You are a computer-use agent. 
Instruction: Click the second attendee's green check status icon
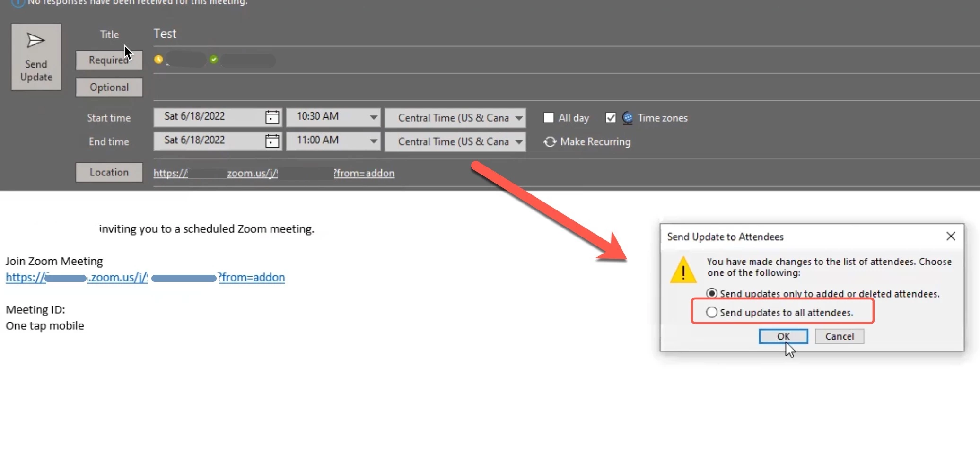(214, 59)
